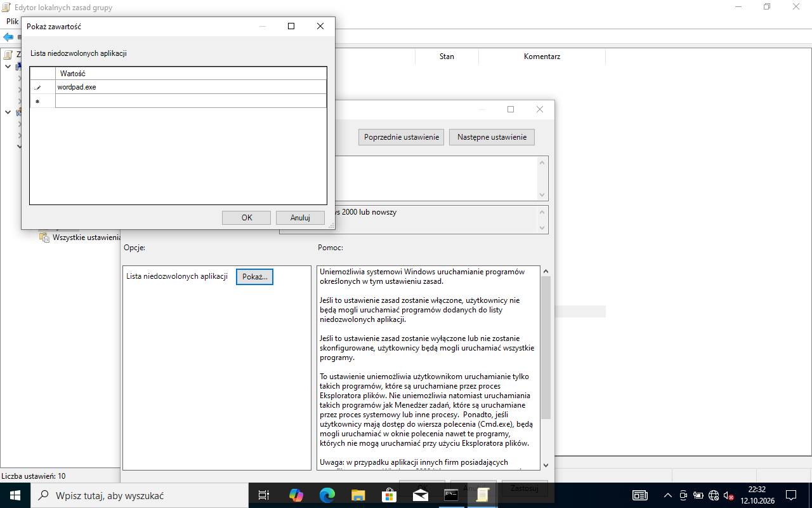The height and width of the screenshot is (508, 812).
Task: Select Wszystkie ustawienia tree item
Action: pyautogui.click(x=87, y=237)
